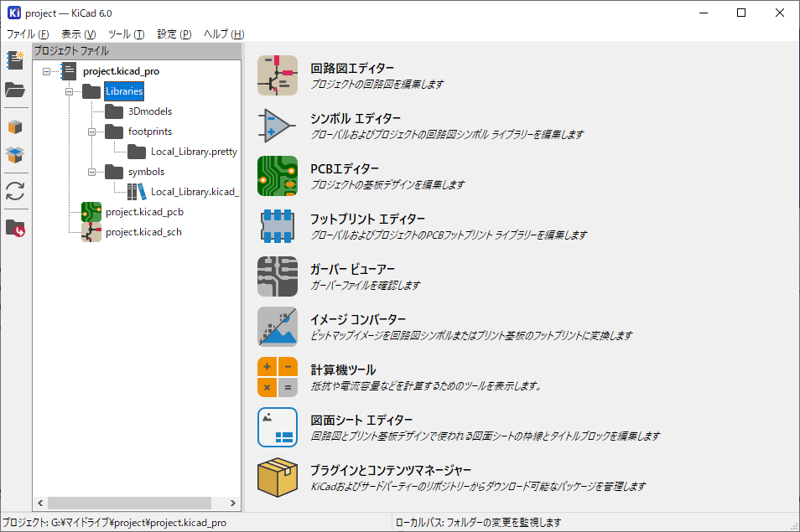
Task: Launch the Symbol Editor (シンボル エディター) icon
Action: coord(278,126)
